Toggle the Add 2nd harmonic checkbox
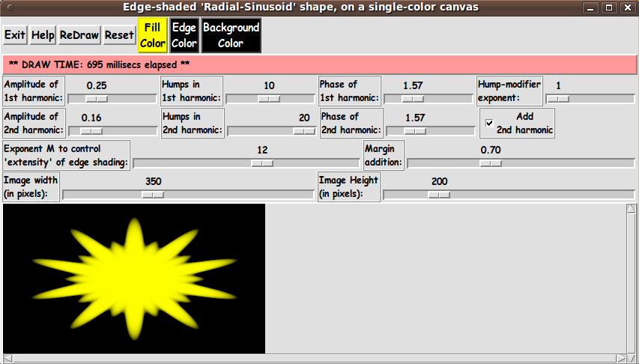Image resolution: width=639 pixels, height=364 pixels. [490, 124]
